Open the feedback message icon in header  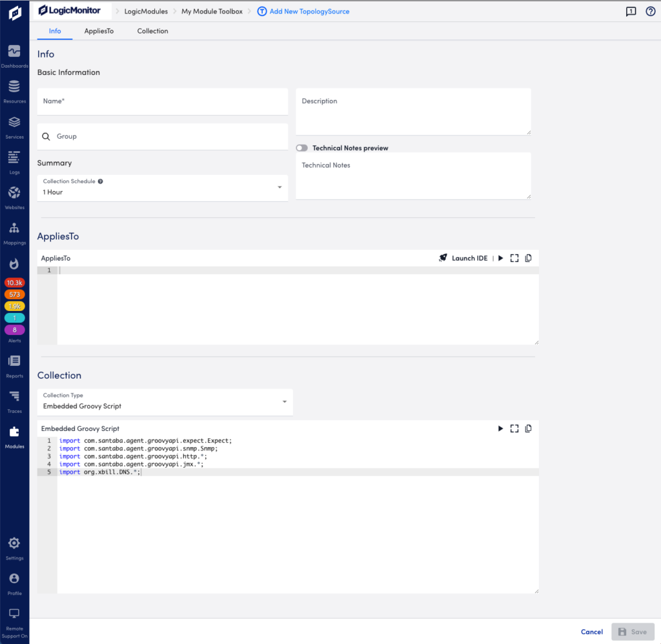[631, 12]
